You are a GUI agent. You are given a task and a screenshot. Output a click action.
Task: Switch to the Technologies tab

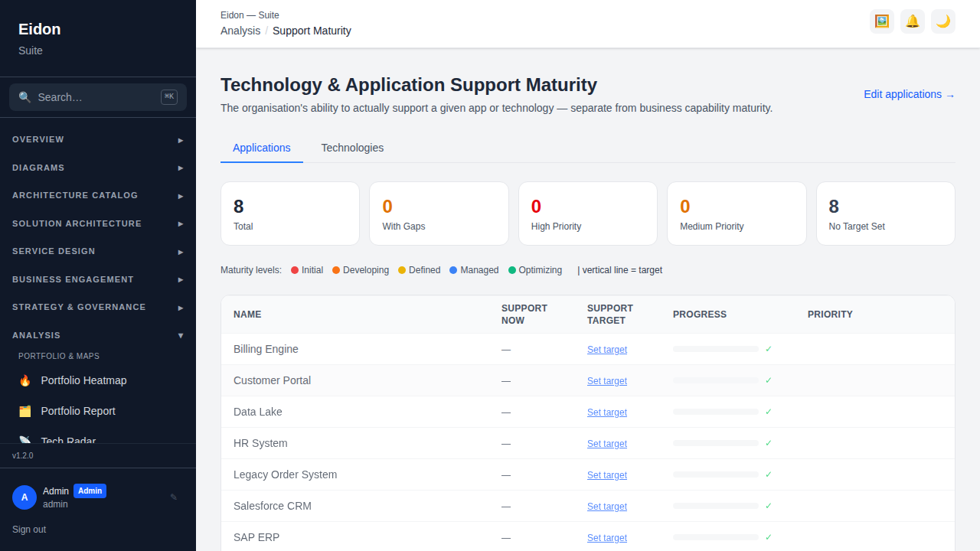(352, 148)
